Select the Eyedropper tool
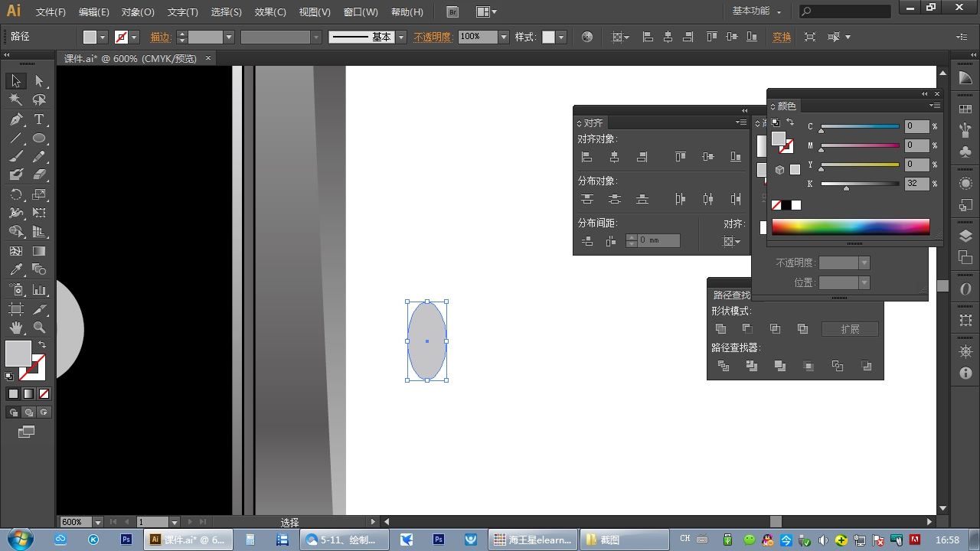The height and width of the screenshot is (551, 980). [16, 269]
